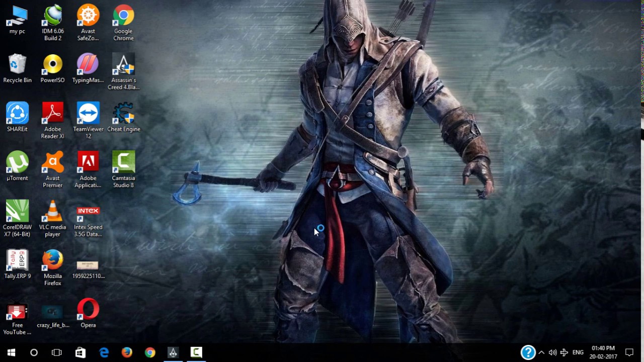Select the Google Chrome desktop shortcut
The image size is (644, 362).
123,24
